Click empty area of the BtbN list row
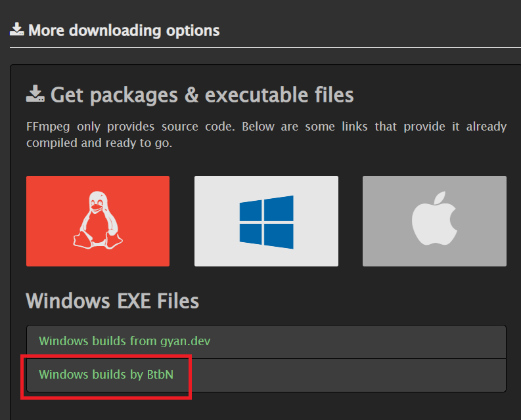The height and width of the screenshot is (420, 521). pos(346,375)
